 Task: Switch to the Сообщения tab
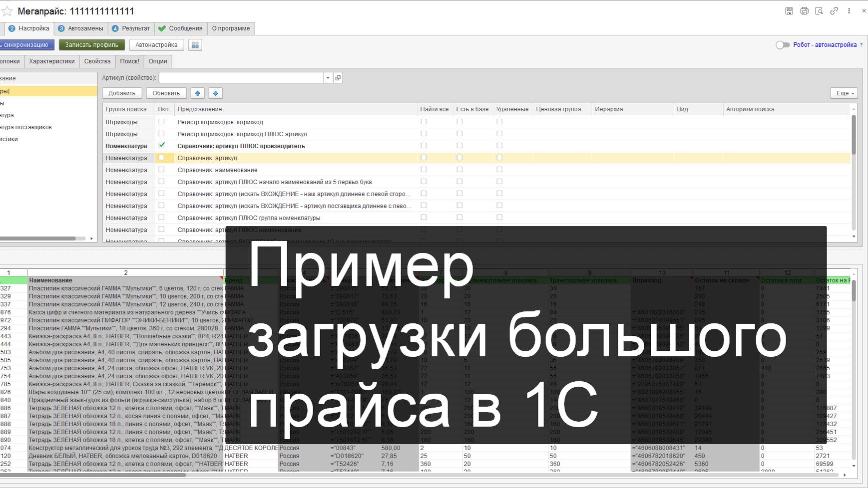click(180, 28)
